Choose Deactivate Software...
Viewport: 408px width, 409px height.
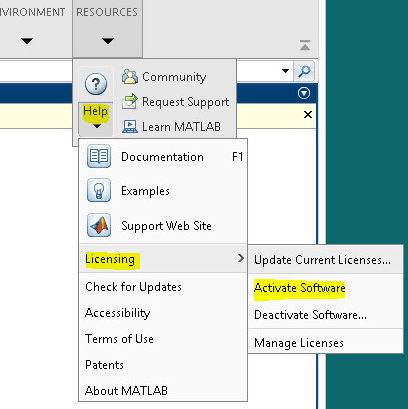coord(310,315)
